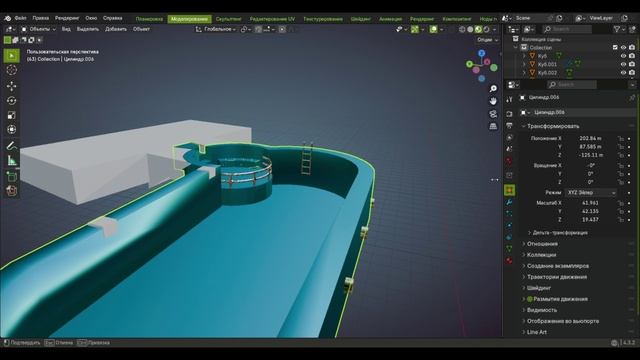
Task: Hide Collection in viewport via eye icon
Action: click(x=623, y=48)
